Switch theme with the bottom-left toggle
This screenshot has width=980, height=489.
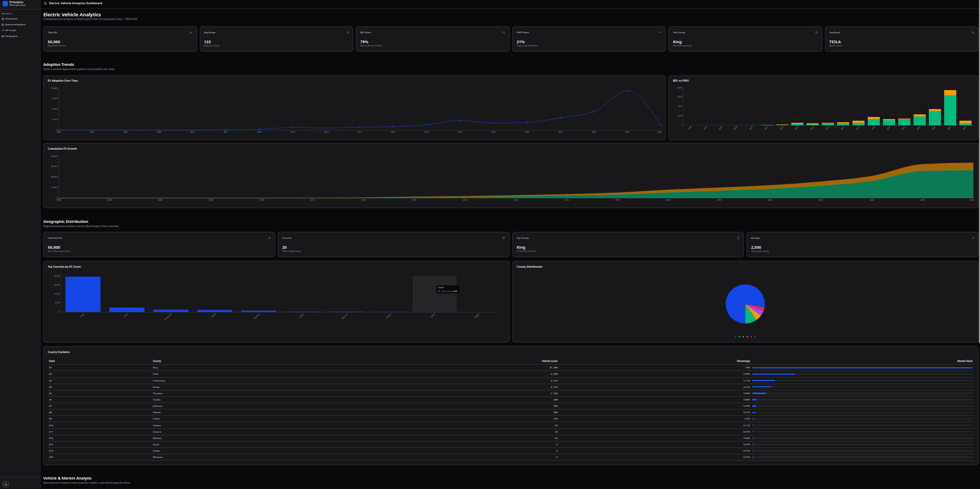6,484
